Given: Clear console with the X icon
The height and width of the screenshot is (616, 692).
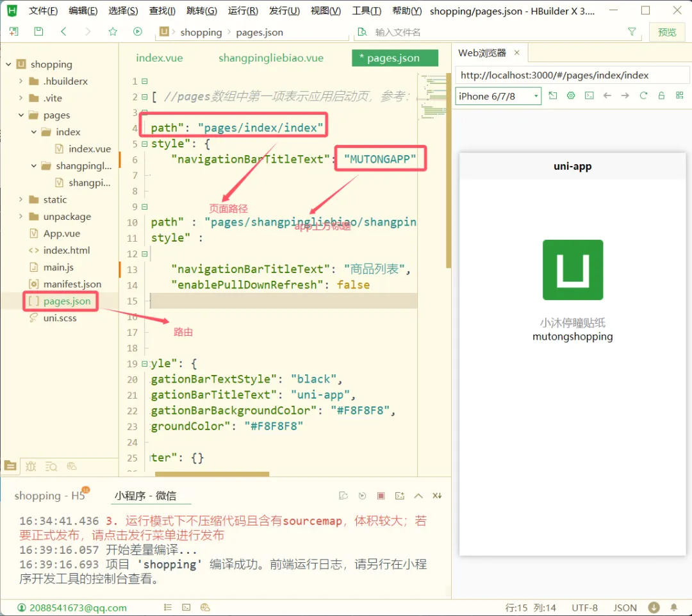Looking at the screenshot, I should point(437,496).
